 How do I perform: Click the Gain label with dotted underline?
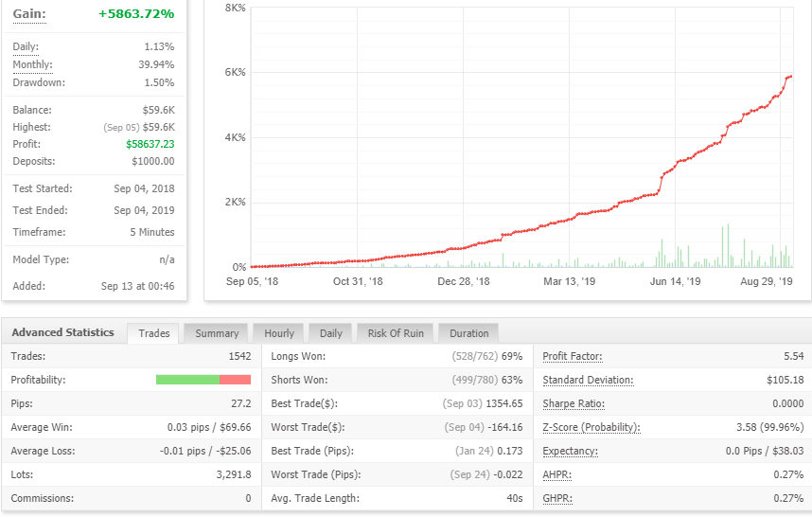coord(29,14)
